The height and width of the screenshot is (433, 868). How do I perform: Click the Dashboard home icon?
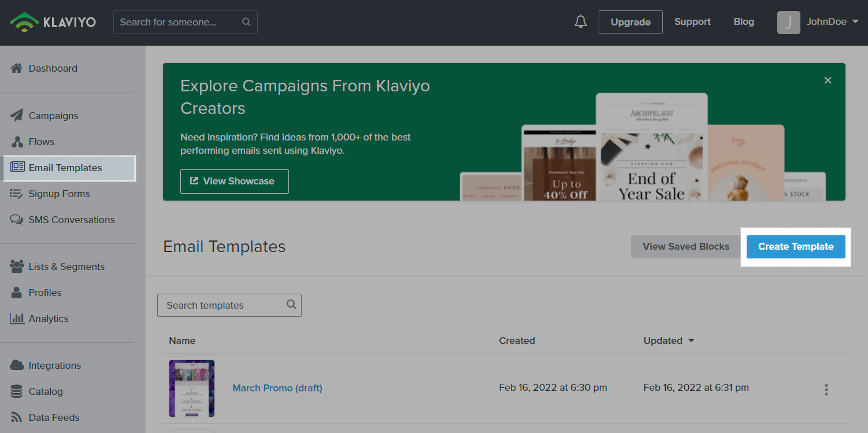(x=17, y=68)
